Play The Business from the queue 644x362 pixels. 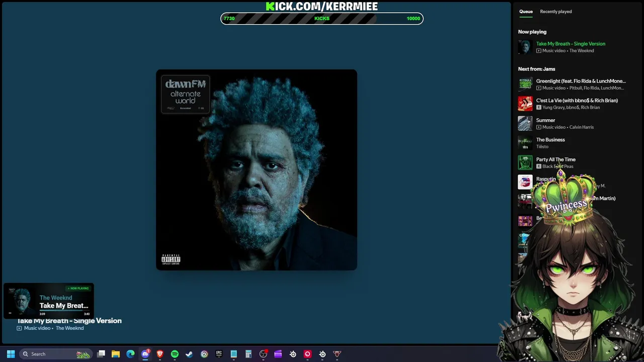550,140
